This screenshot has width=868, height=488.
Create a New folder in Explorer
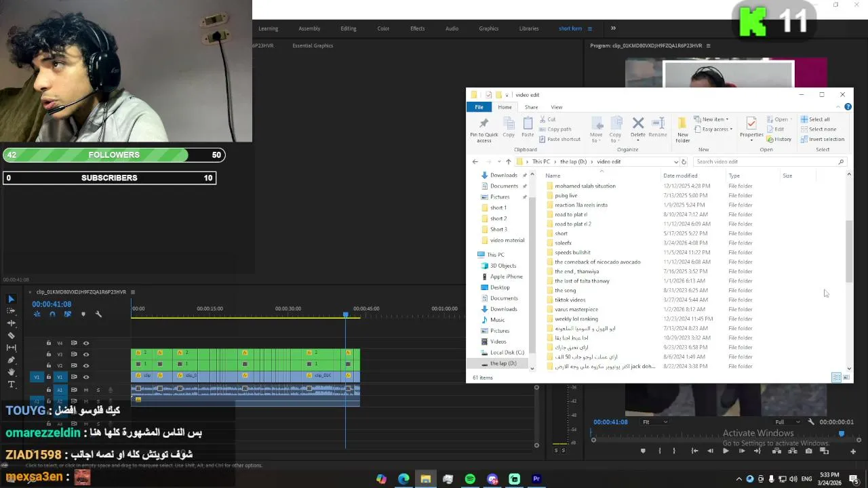tap(682, 130)
